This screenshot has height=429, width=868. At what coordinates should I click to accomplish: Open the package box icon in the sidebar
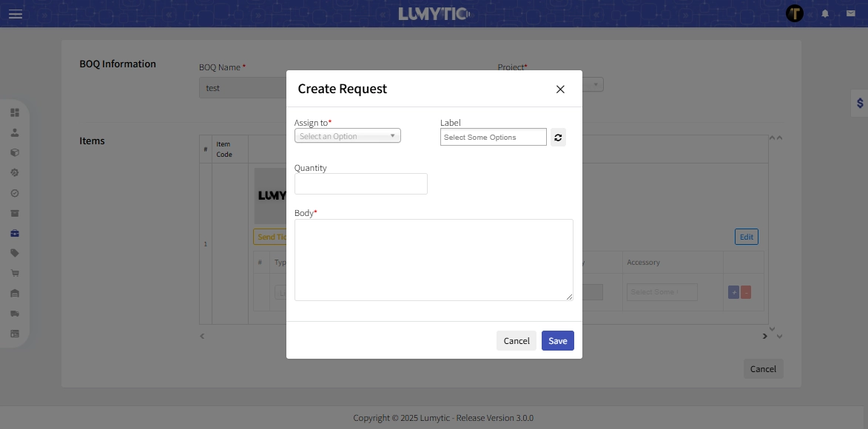15,152
